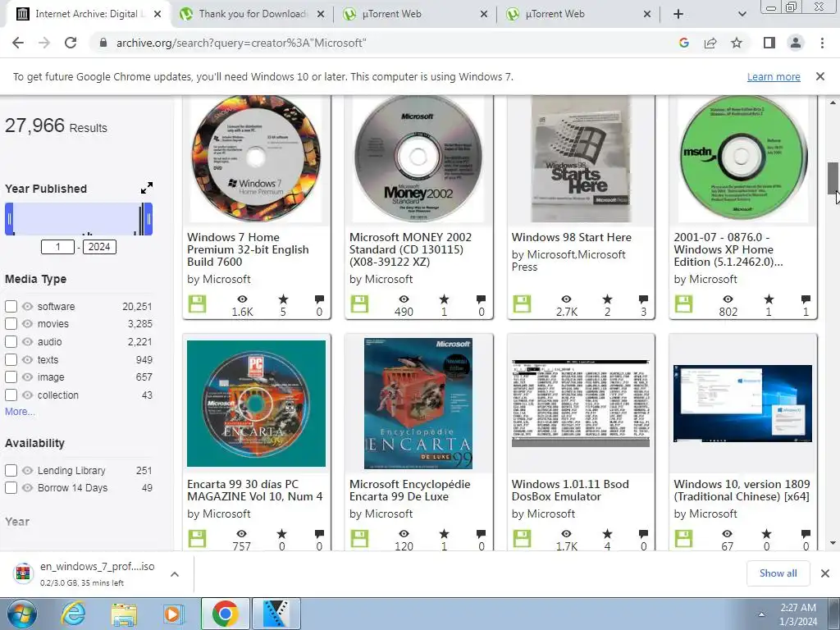Image resolution: width=840 pixels, height=630 pixels.
Task: Open Windows Explorer folder in taskbar
Action: 124,614
